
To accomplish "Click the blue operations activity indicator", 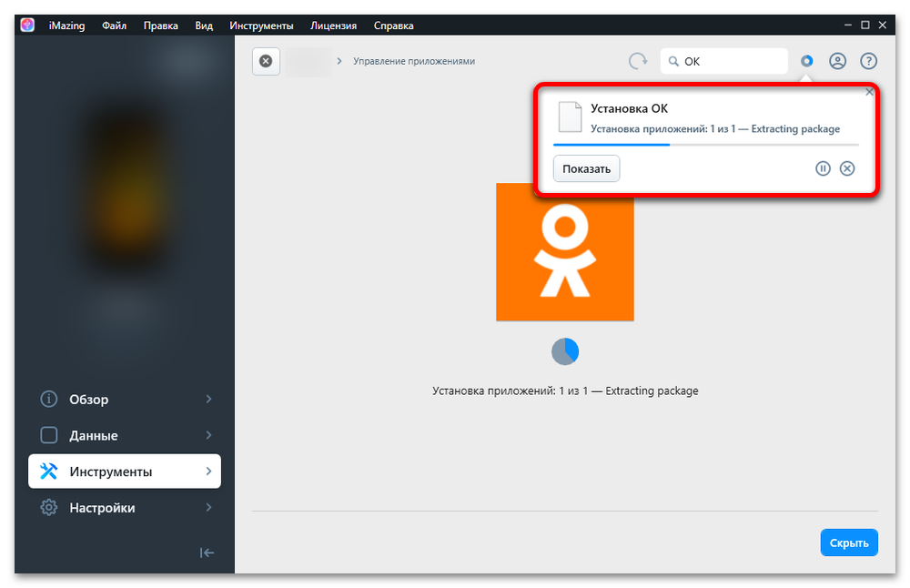I will (806, 61).
